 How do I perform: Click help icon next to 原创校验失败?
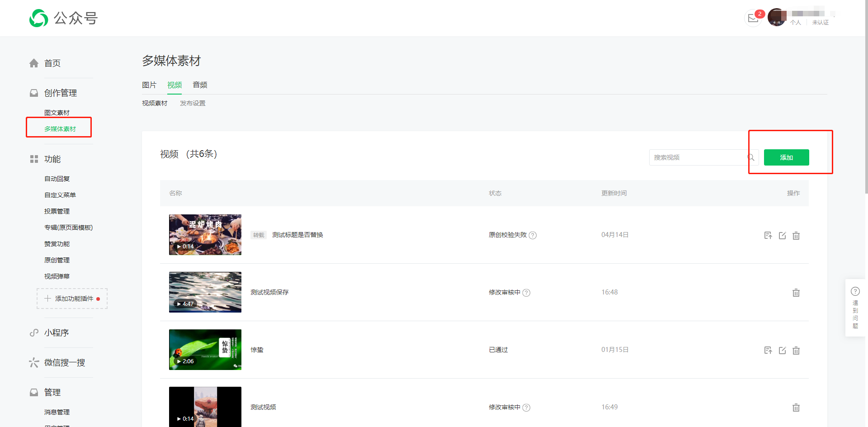click(533, 235)
